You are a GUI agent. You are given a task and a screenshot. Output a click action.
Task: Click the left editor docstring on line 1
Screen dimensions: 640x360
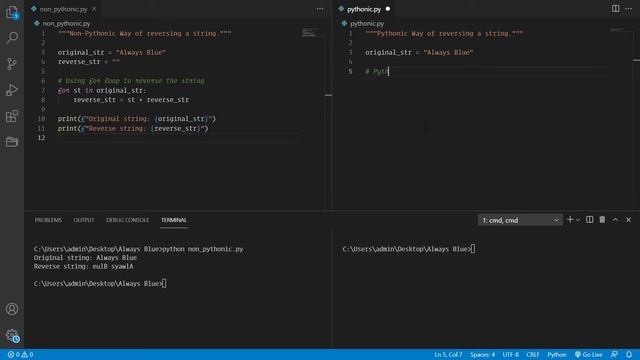click(144, 33)
